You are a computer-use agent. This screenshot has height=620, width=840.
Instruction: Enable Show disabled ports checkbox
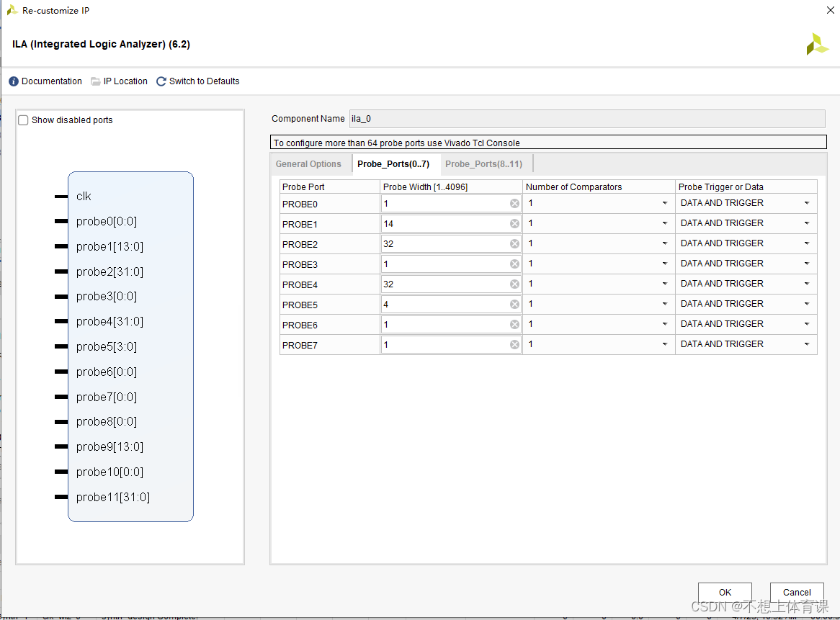23,120
